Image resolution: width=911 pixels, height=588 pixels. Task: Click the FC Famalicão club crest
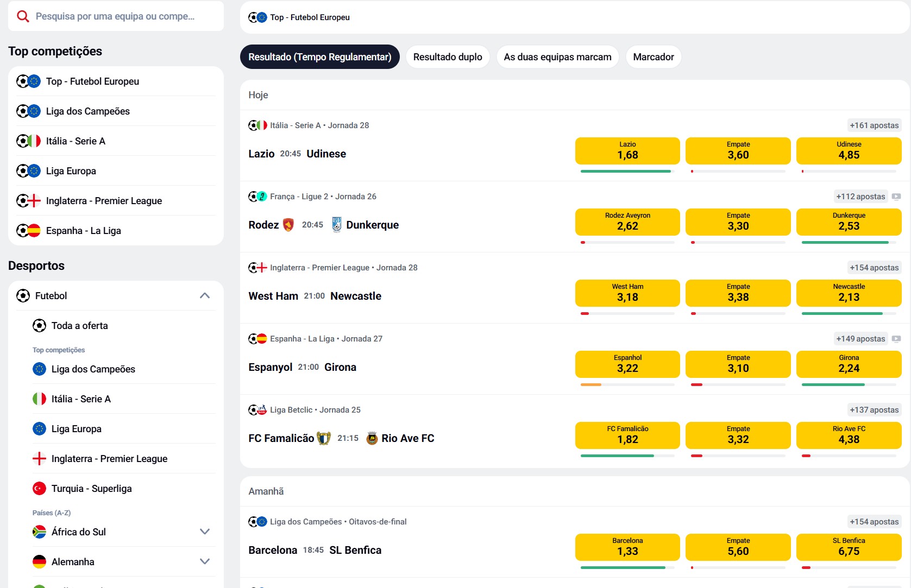click(324, 438)
